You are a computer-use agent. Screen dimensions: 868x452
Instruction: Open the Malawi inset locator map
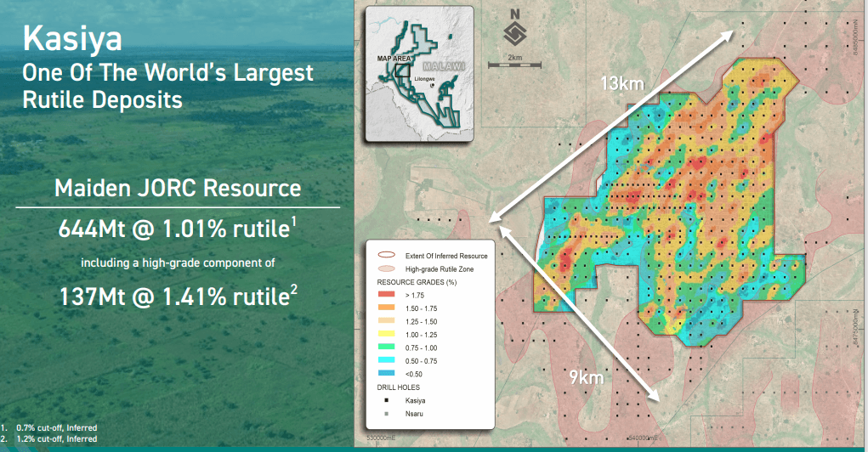point(419,74)
